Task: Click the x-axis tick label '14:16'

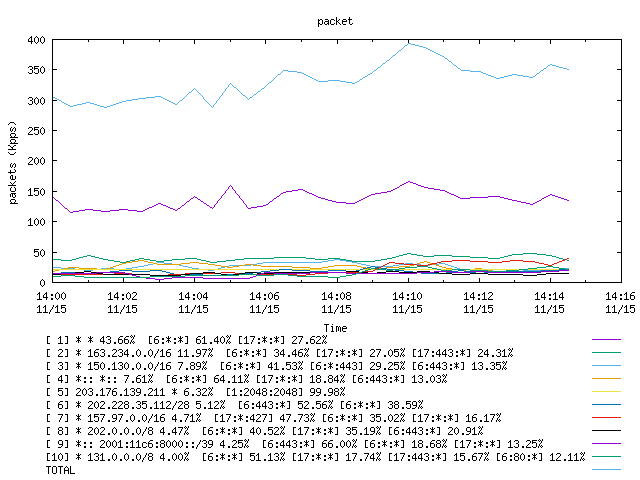Action: (620, 296)
